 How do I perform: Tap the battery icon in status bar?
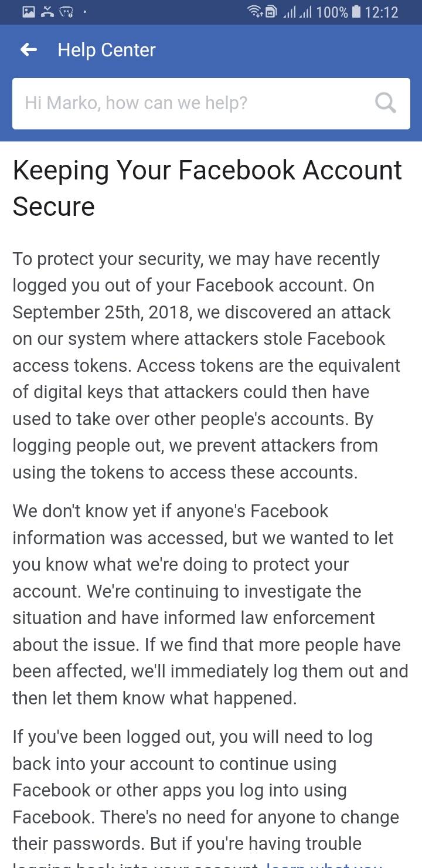pos(355,12)
